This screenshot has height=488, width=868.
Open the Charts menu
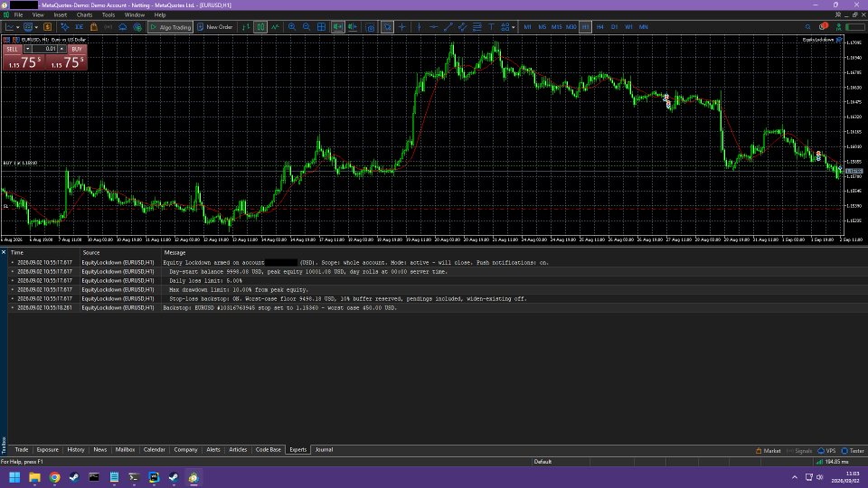pyautogui.click(x=84, y=15)
